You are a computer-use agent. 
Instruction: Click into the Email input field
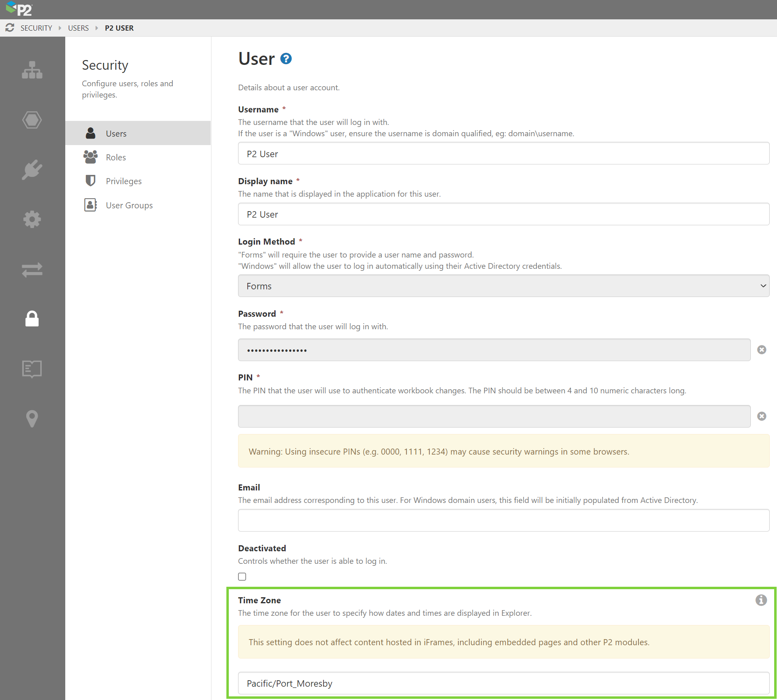coord(503,520)
